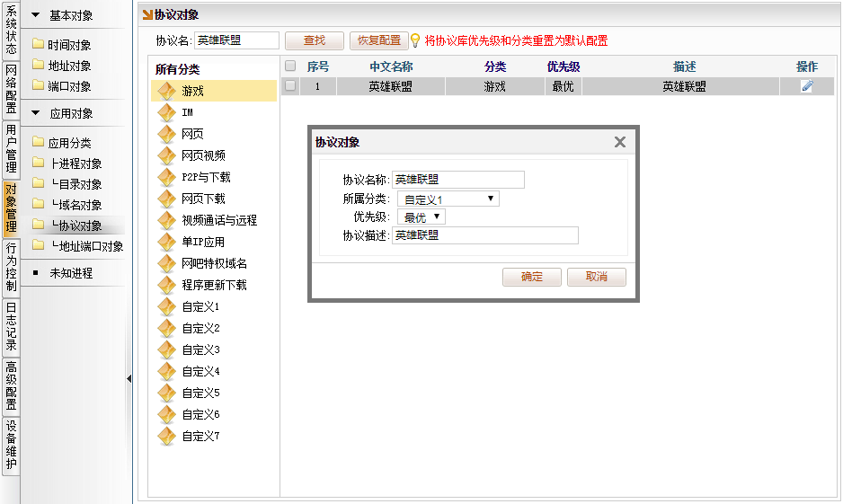Click the lightbulb hint icon

(415, 40)
